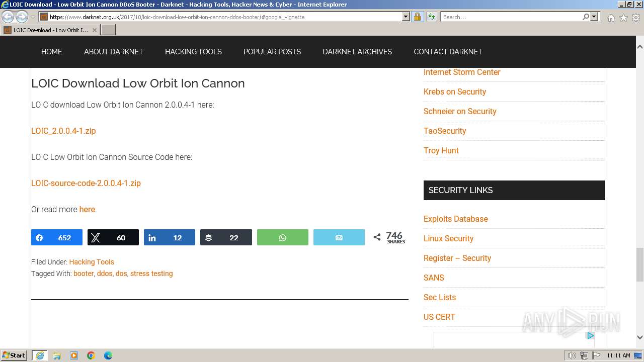Image resolution: width=644 pixels, height=362 pixels.
Task: Visit Internet Storm Center link
Action: (x=462, y=72)
